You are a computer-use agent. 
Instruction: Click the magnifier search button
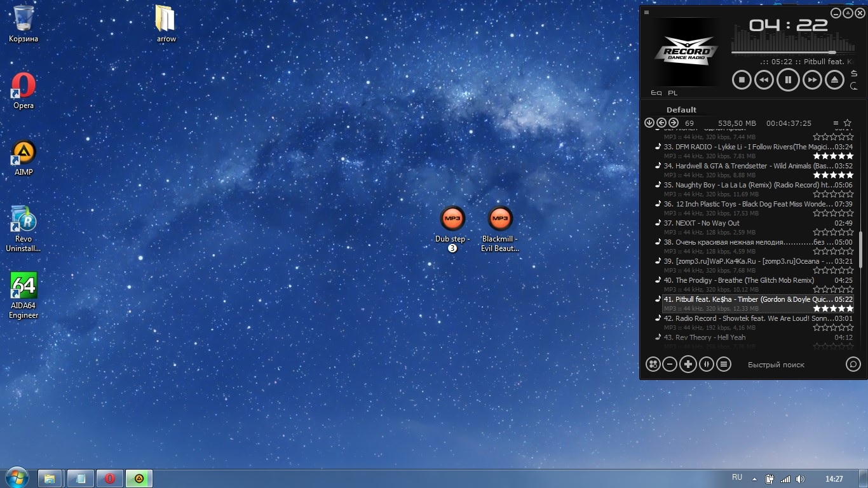pyautogui.click(x=853, y=364)
